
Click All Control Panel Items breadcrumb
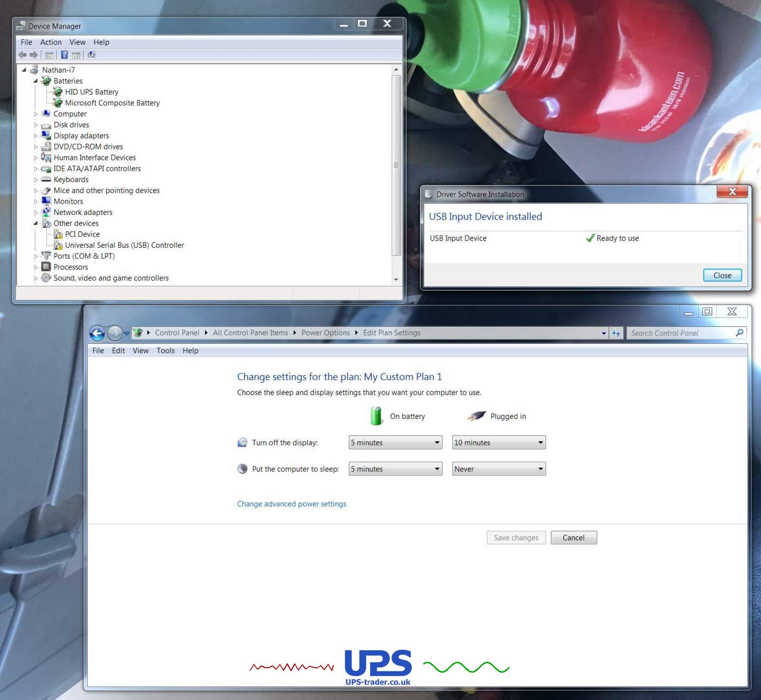250,333
